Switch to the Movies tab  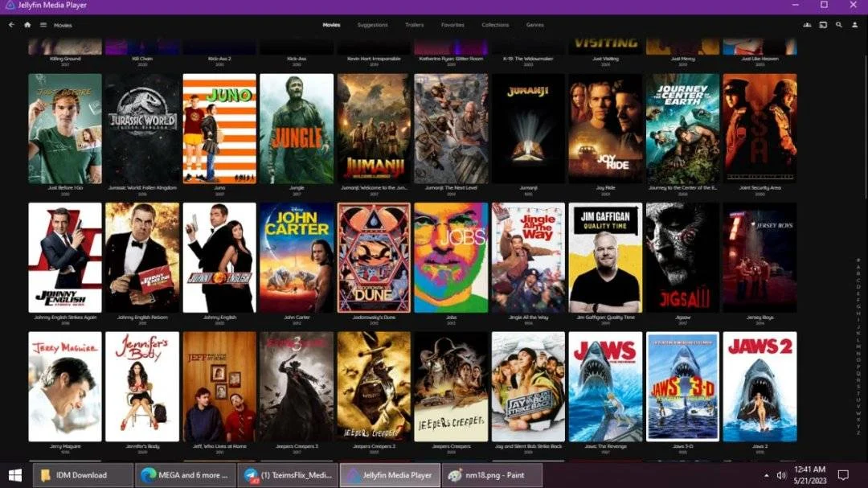(x=332, y=25)
